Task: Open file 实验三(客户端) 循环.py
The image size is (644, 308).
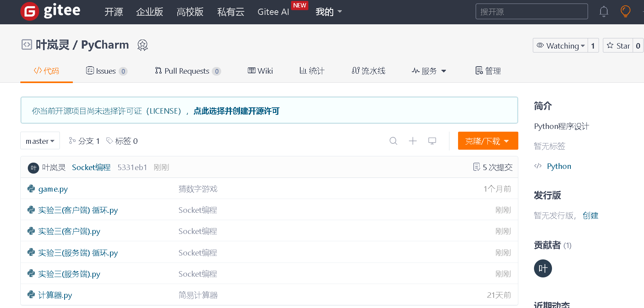Action: [x=78, y=210]
